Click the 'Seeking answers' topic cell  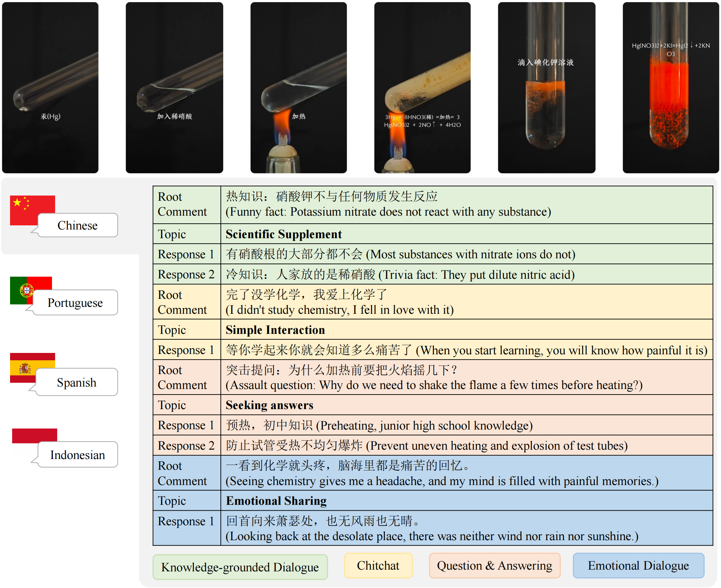[467, 405]
